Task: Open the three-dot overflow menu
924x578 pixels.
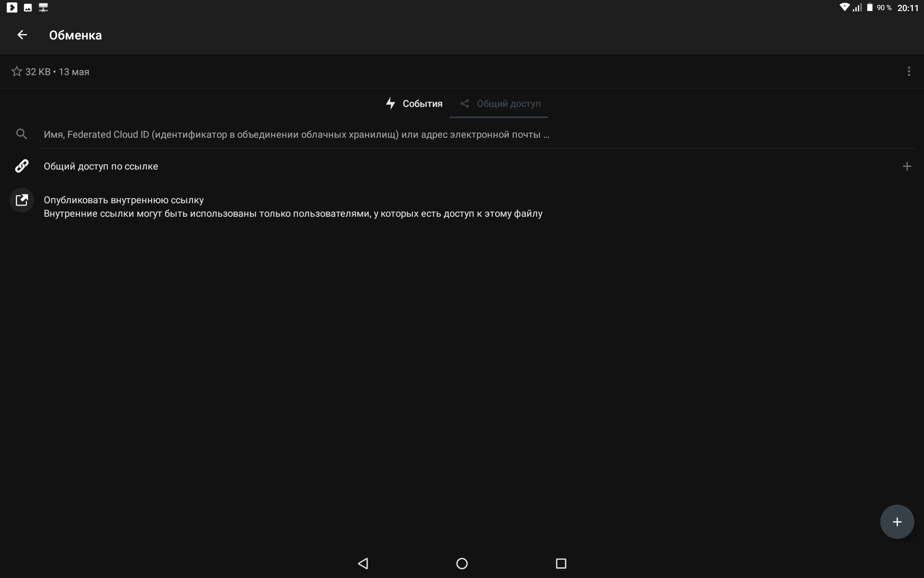Action: point(909,71)
